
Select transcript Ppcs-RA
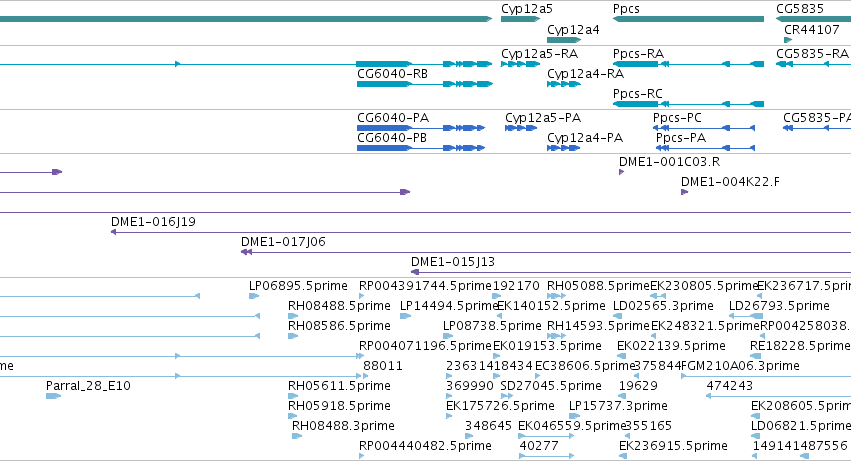point(638,54)
